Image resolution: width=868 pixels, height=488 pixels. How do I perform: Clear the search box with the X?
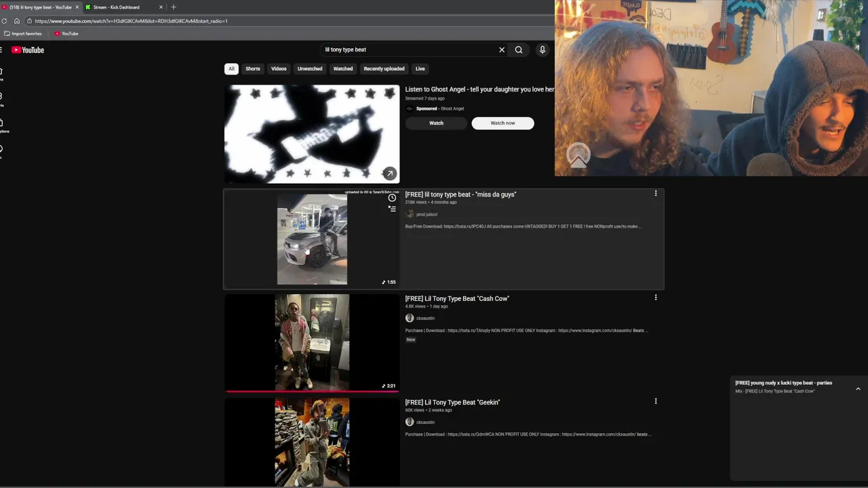502,49
